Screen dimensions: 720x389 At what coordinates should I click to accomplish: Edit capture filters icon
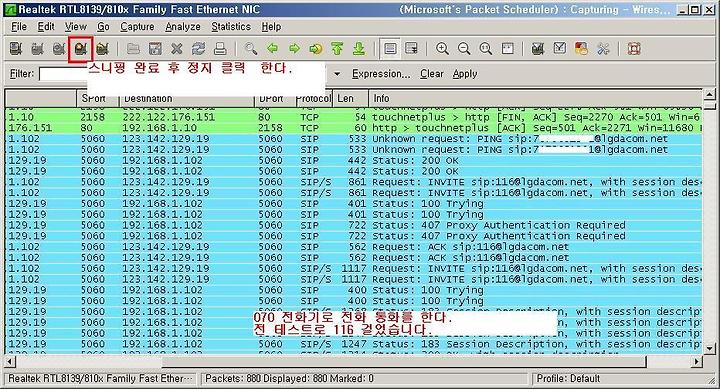click(538, 49)
